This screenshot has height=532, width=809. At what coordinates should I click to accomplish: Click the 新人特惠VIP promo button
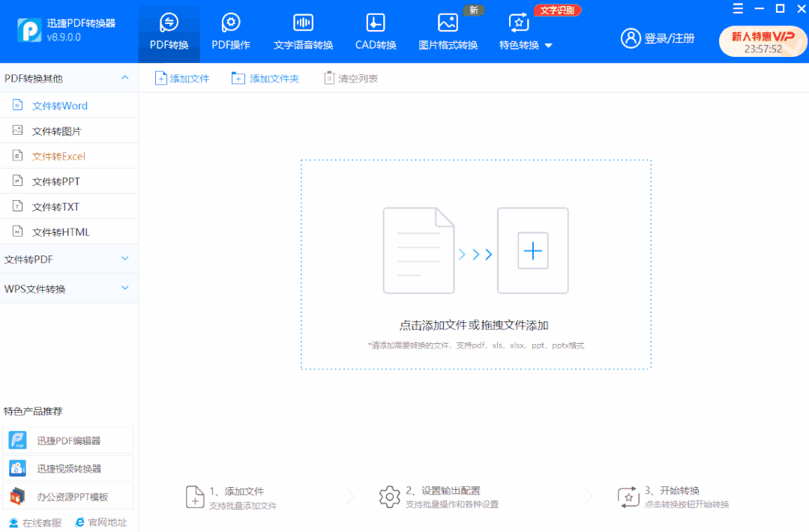point(763,41)
